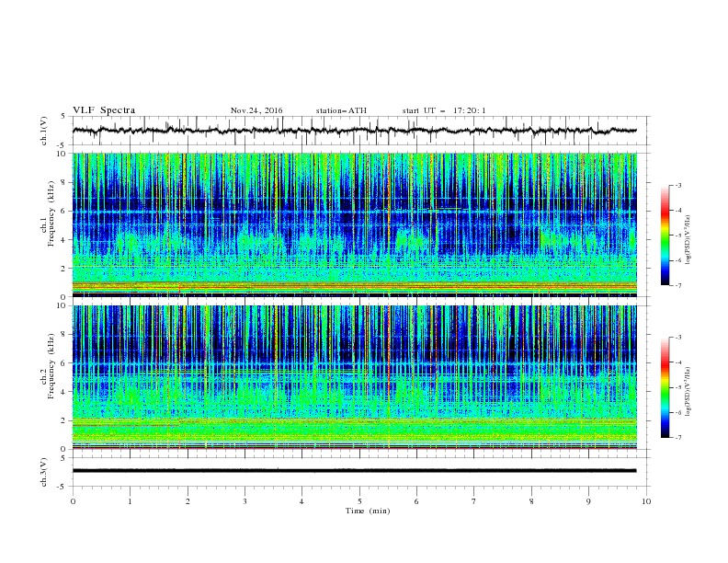Click the ch.3 voltage waveform trace
The image size is (728, 563).
(355, 471)
